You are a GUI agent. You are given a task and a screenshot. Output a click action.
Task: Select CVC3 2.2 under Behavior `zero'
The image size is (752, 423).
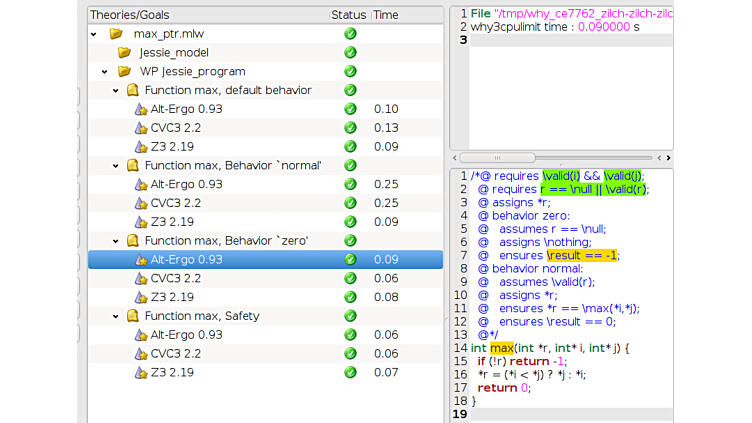click(x=176, y=278)
